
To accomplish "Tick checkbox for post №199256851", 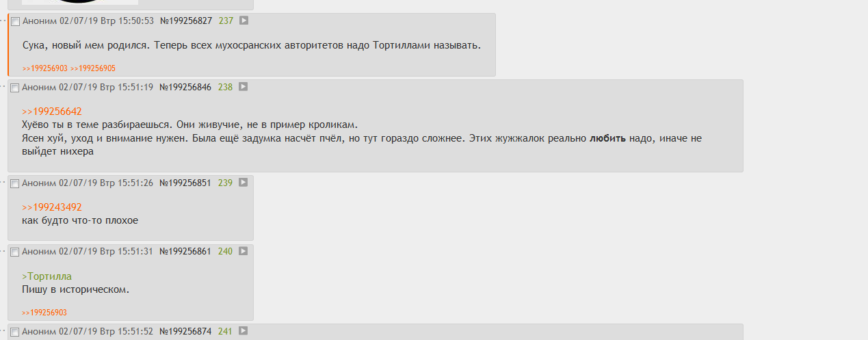I will (x=15, y=184).
